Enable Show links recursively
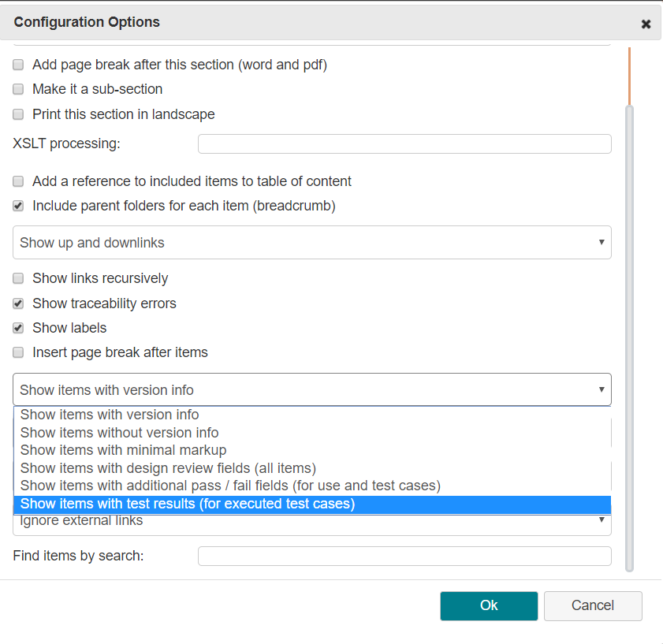663x644 pixels. pos(18,278)
